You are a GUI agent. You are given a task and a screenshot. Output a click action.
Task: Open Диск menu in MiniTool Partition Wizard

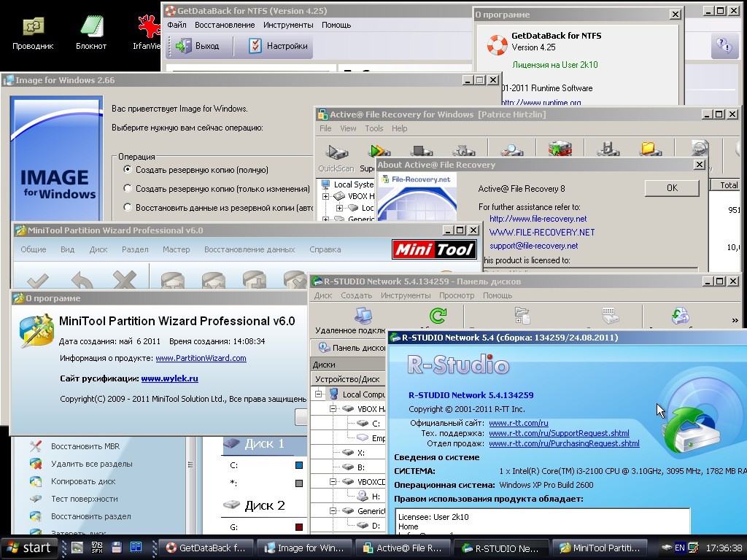[x=98, y=249]
